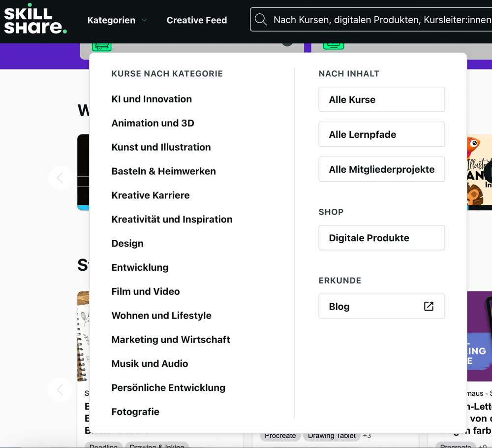
Task: Choose Animation und 3D category
Action: coord(153,123)
